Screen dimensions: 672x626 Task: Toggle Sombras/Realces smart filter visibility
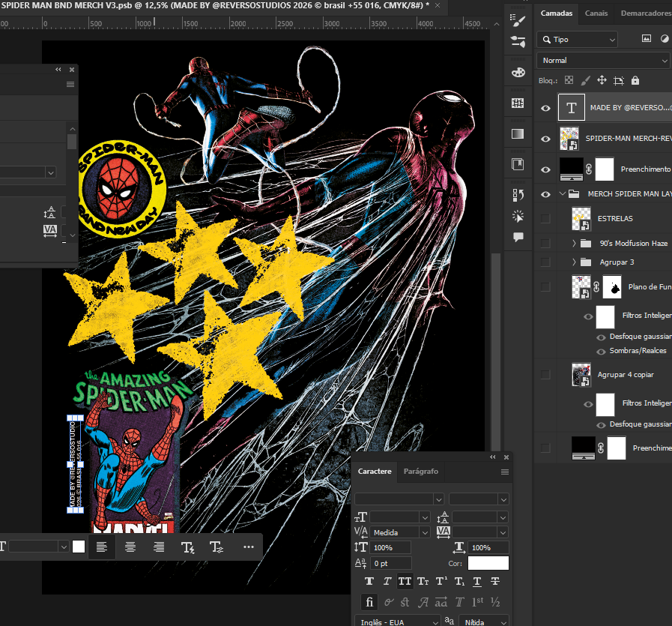[601, 352]
